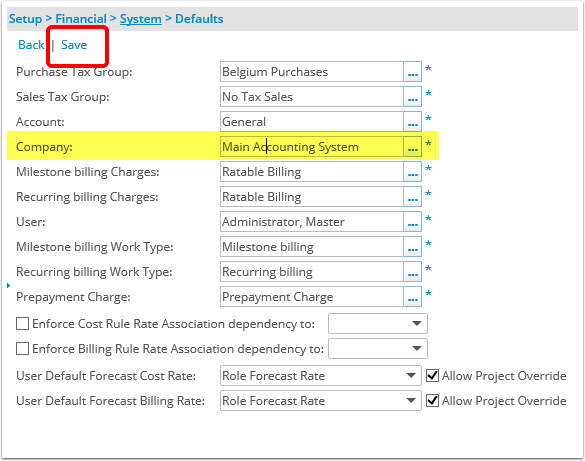
Task: Open Company lookup ellipsis button
Action: click(413, 147)
